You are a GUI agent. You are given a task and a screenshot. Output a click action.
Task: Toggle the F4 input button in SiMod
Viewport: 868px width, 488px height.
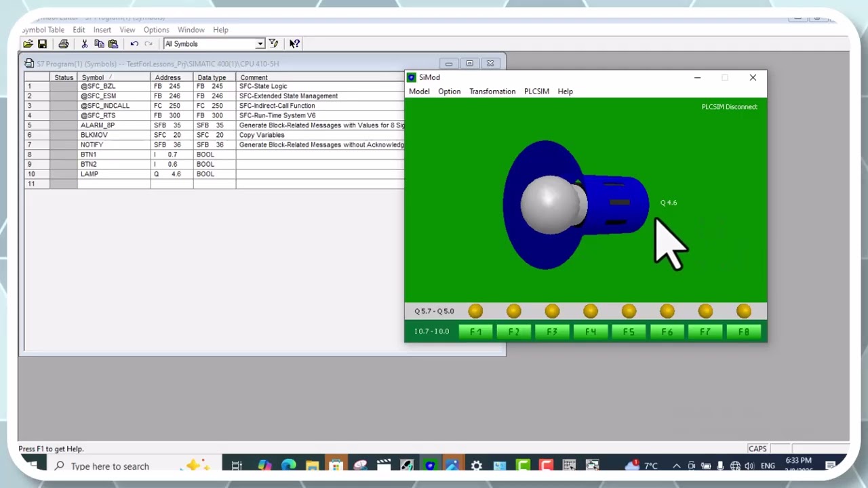pos(590,331)
